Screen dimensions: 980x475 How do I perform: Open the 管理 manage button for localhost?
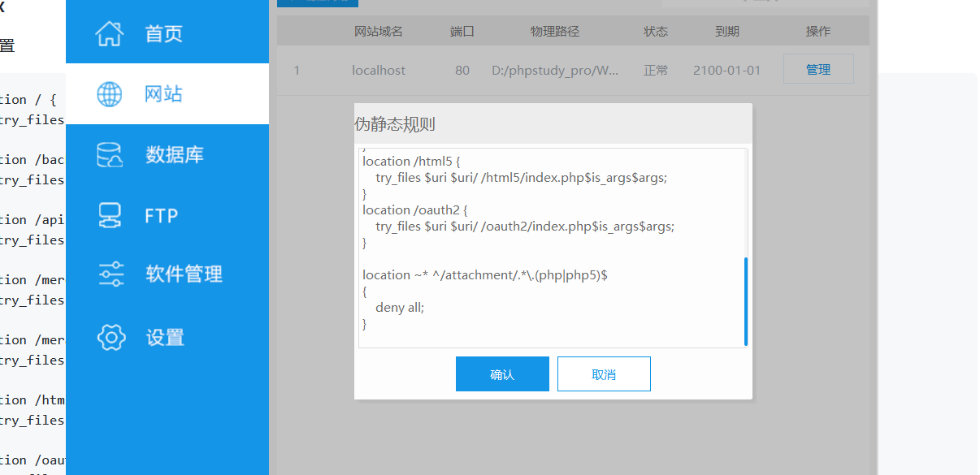point(818,68)
